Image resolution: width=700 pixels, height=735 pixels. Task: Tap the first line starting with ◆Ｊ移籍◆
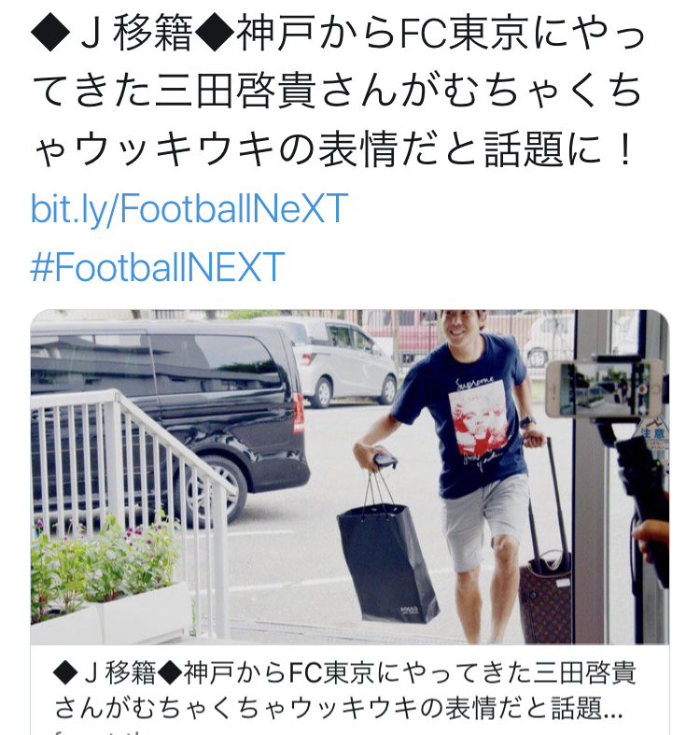[338, 34]
